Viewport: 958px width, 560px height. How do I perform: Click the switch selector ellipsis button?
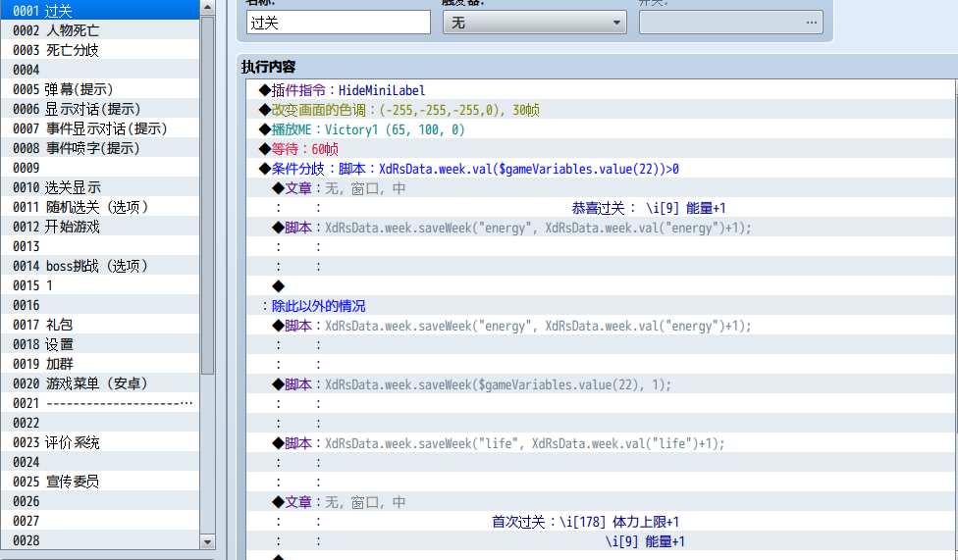click(811, 23)
